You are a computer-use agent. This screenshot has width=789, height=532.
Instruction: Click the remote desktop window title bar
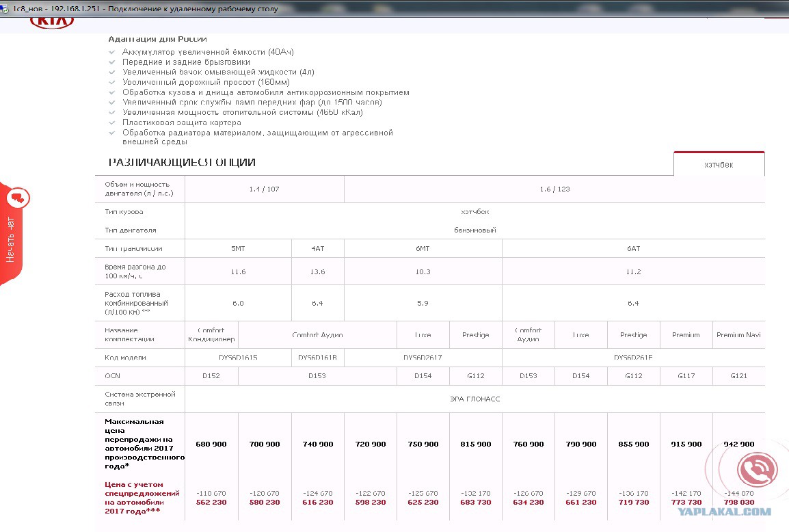pyautogui.click(x=394, y=9)
